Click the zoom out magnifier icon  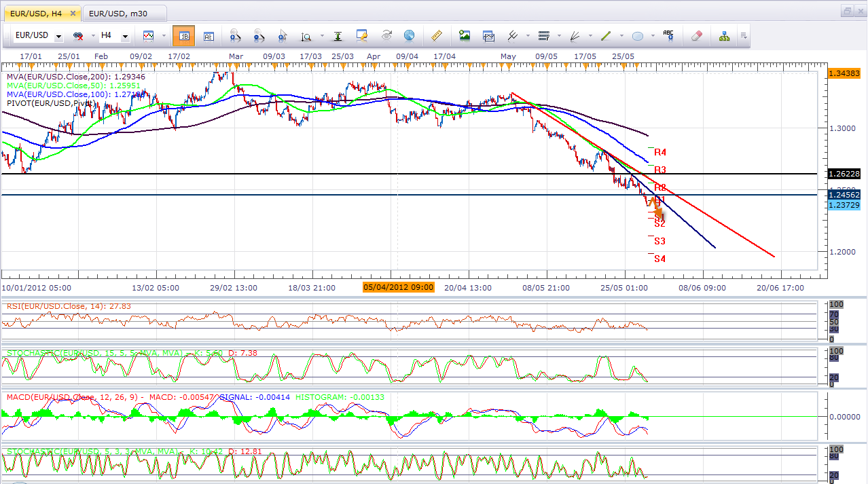[x=259, y=35]
